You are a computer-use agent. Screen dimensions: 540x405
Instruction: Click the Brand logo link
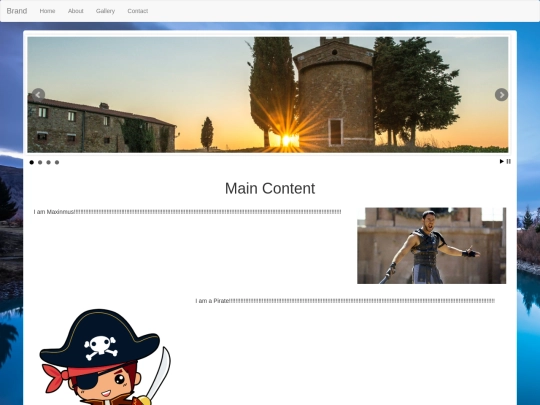coord(17,11)
